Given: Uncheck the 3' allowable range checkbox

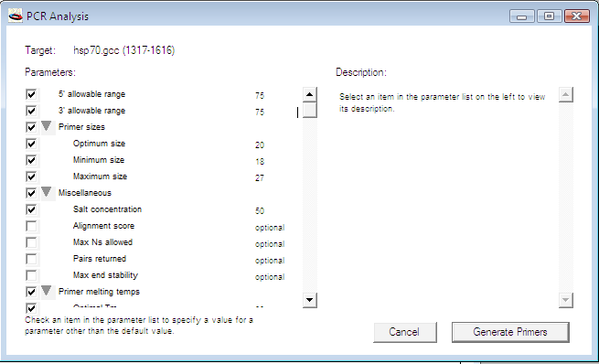Looking at the screenshot, I should click(x=31, y=111).
